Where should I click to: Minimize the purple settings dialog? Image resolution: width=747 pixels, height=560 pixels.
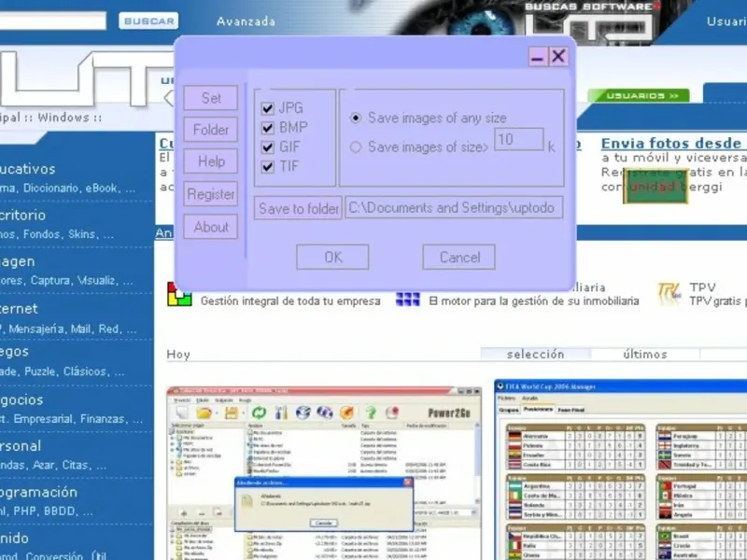tap(538, 57)
